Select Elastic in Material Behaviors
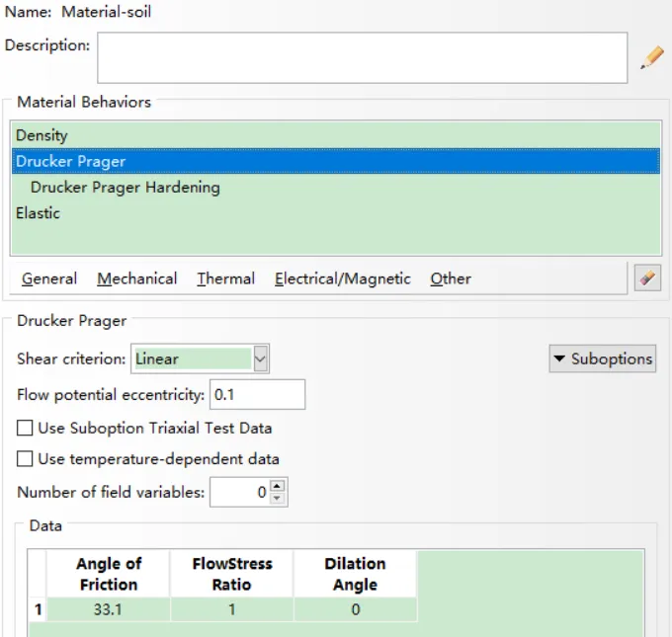 (x=336, y=213)
